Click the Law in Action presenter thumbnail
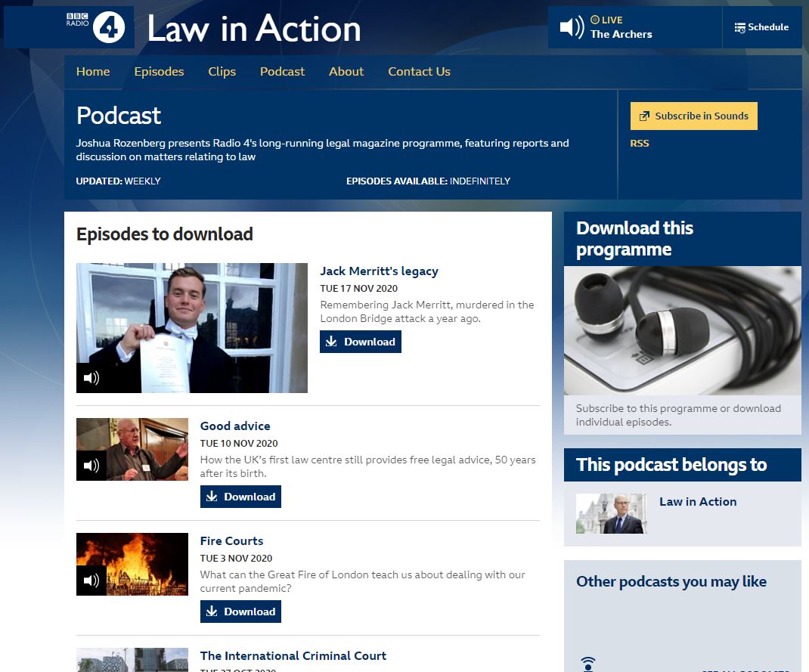 coord(611,514)
